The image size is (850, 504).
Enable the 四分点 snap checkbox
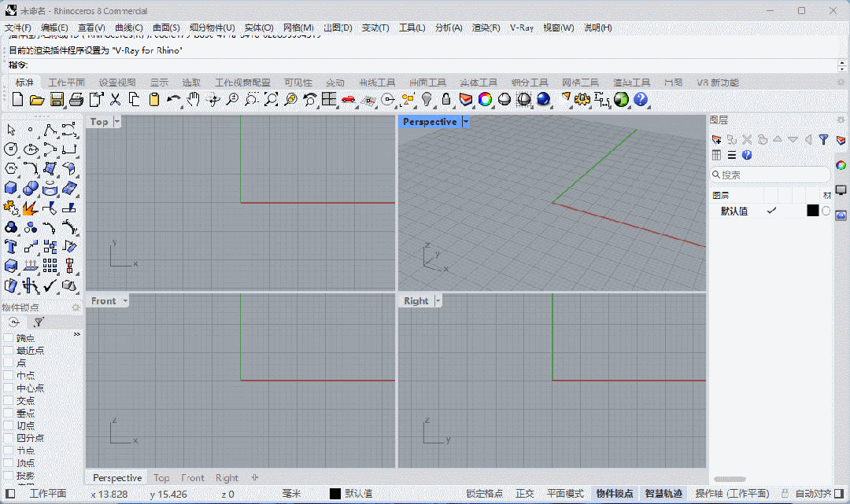click(8, 438)
